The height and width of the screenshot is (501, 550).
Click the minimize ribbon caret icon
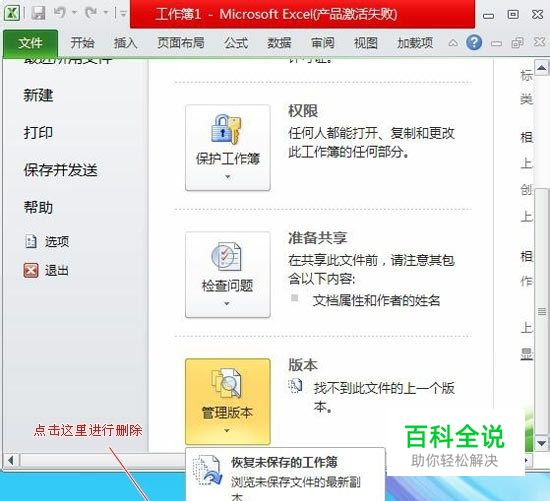click(x=453, y=43)
